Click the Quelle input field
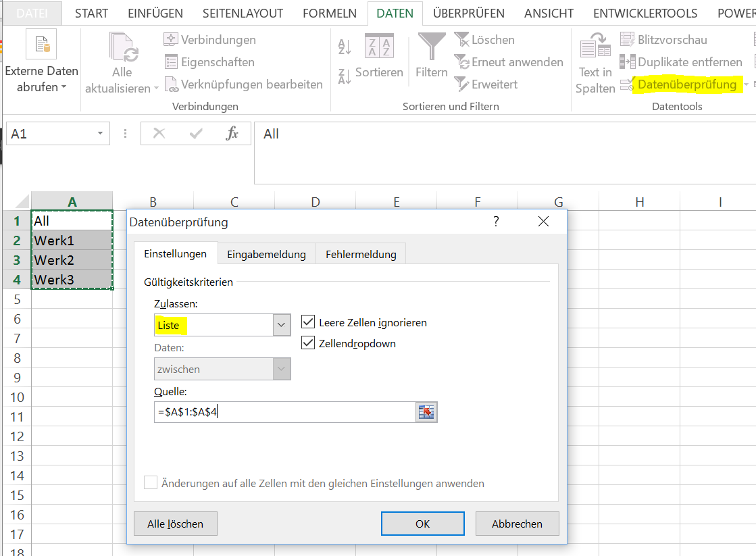The width and height of the screenshot is (756, 556). 285,412
